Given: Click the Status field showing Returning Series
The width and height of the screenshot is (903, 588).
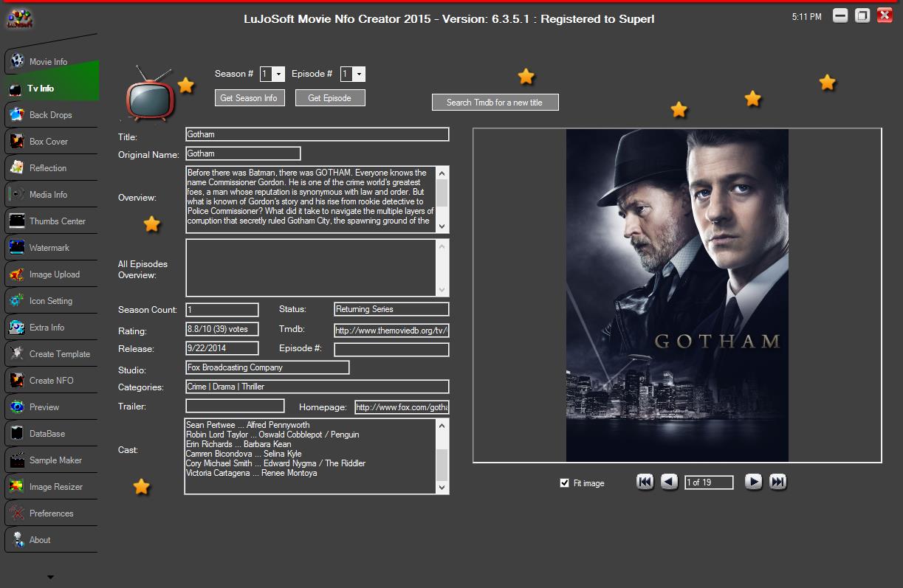Looking at the screenshot, I should click(x=391, y=309).
